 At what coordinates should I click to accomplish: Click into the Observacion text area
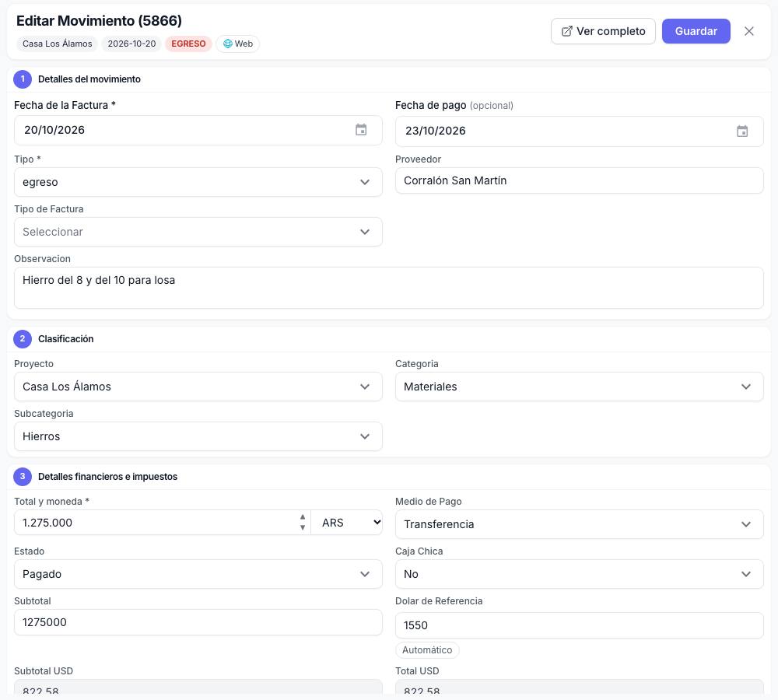coord(388,288)
